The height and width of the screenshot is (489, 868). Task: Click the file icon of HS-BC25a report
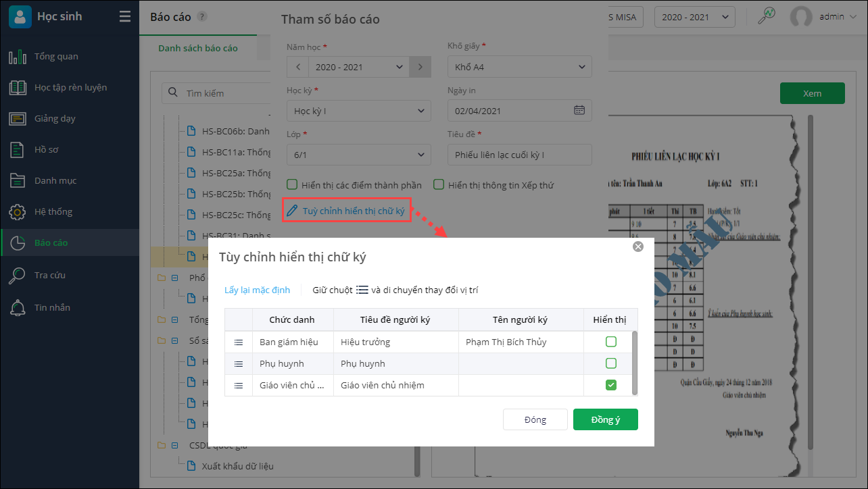(x=191, y=174)
